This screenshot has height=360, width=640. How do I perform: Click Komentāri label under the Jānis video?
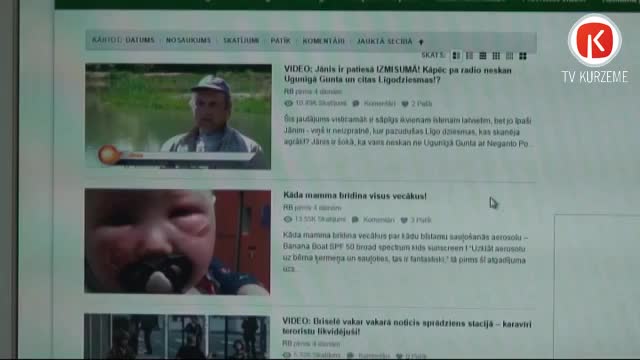[x=379, y=104]
